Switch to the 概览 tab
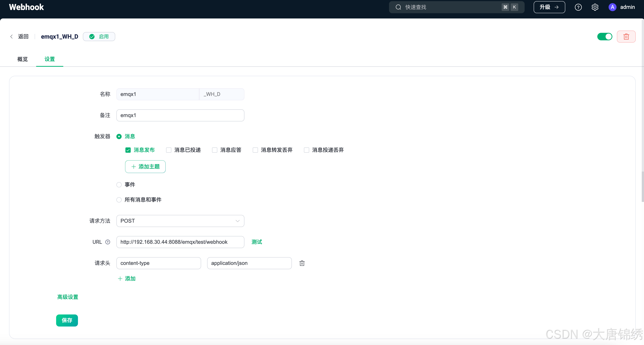The image size is (644, 345). click(22, 59)
